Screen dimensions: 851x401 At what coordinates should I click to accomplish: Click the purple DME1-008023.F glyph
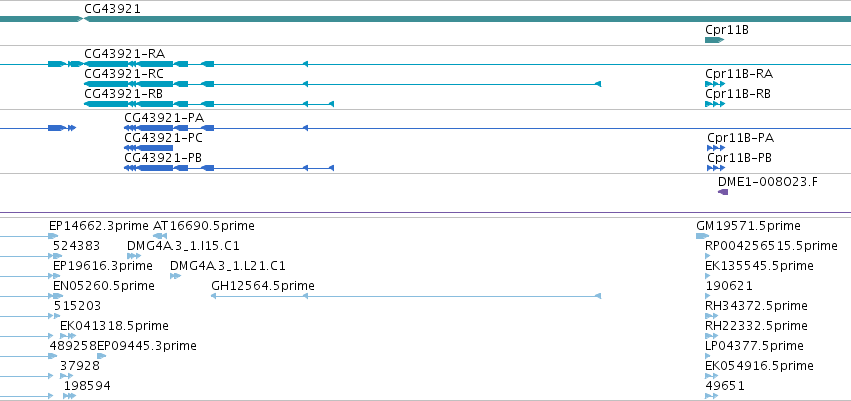click(x=723, y=192)
